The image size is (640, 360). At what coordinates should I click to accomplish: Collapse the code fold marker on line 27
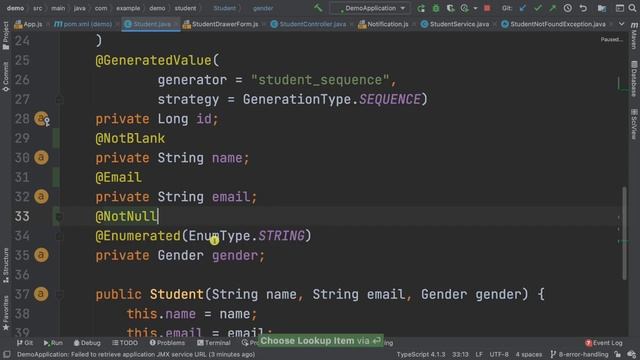tap(59, 99)
